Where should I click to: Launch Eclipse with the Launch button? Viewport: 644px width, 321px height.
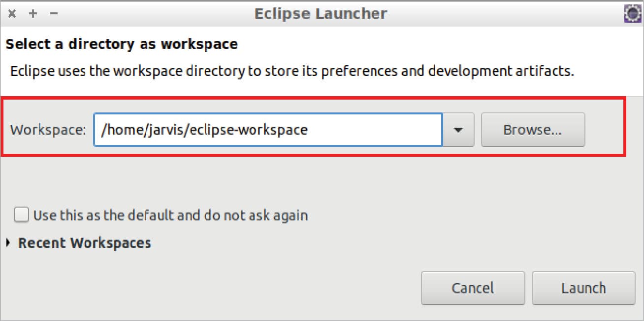pos(583,288)
